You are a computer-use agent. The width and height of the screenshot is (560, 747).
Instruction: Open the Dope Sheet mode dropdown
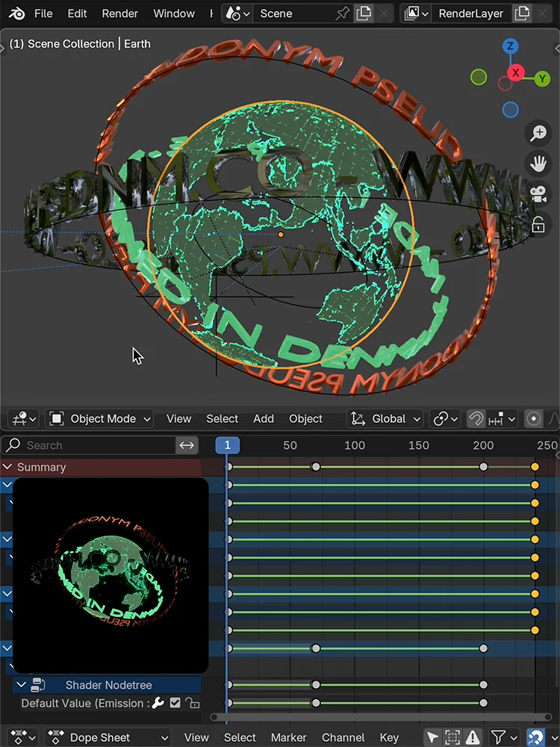pyautogui.click(x=108, y=738)
